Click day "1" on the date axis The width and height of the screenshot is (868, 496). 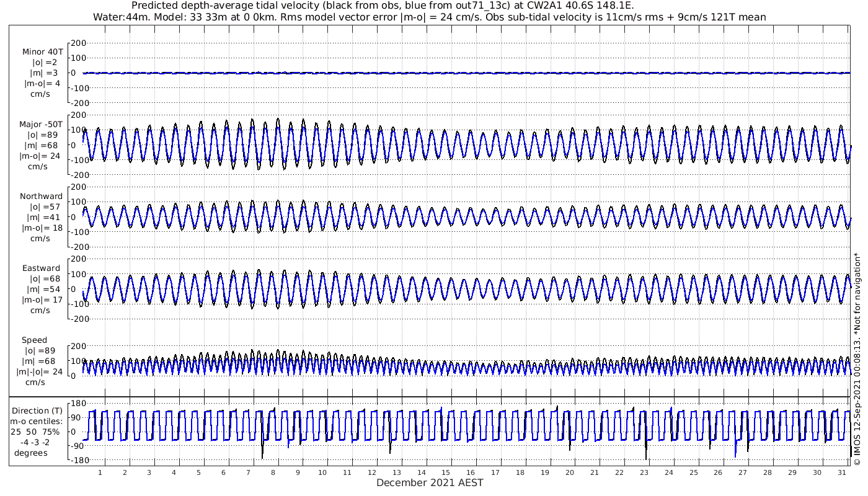tap(100, 472)
